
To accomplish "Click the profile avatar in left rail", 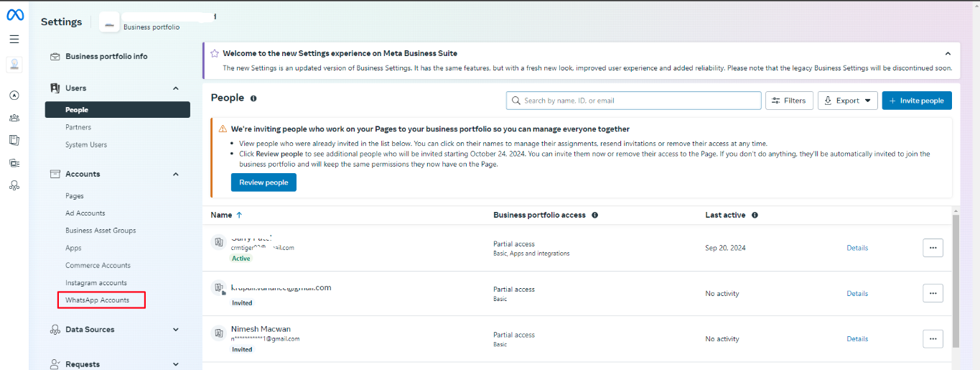I will tap(14, 65).
